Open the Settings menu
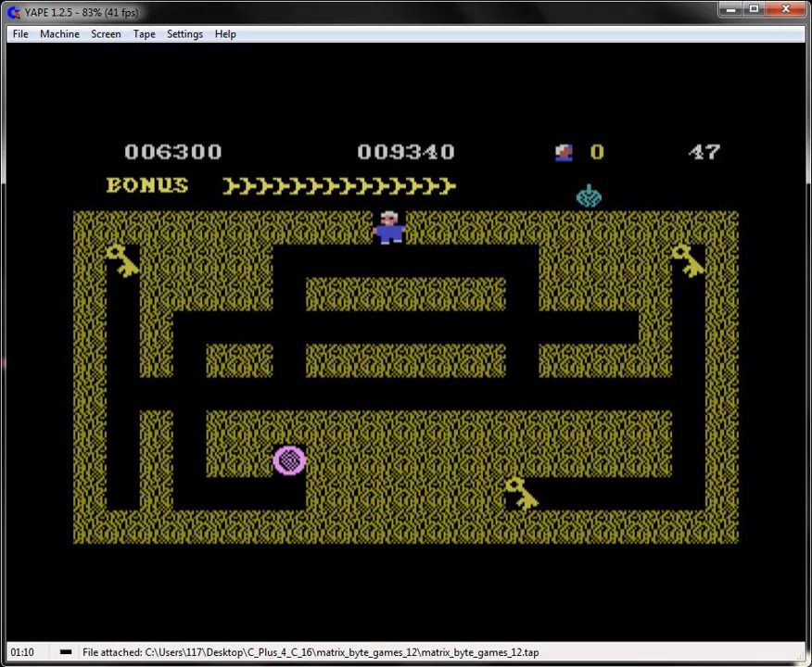Image resolution: width=812 pixels, height=667 pixels. [x=184, y=34]
